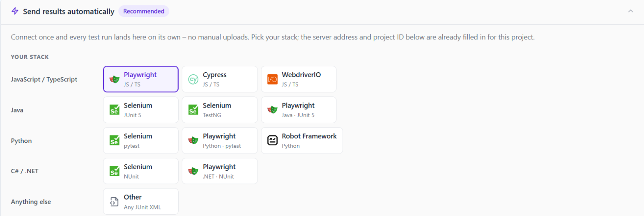Click the Selenium JUnit 5 logo icon
Screen dimensions: 644x216
pos(114,110)
